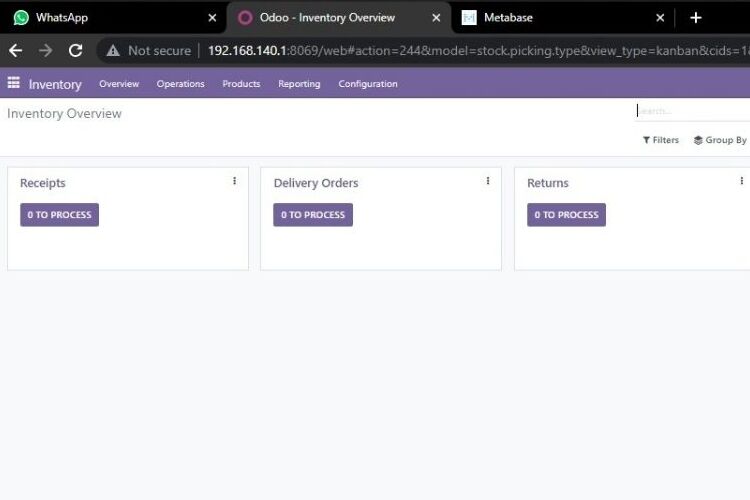Click the browser back arrow

16,50
